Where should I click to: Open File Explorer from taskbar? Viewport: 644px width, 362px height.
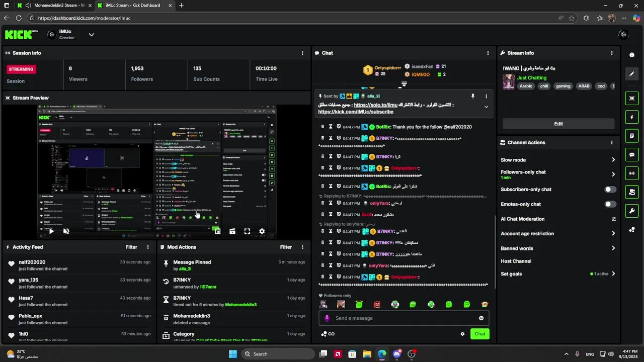tap(367, 354)
